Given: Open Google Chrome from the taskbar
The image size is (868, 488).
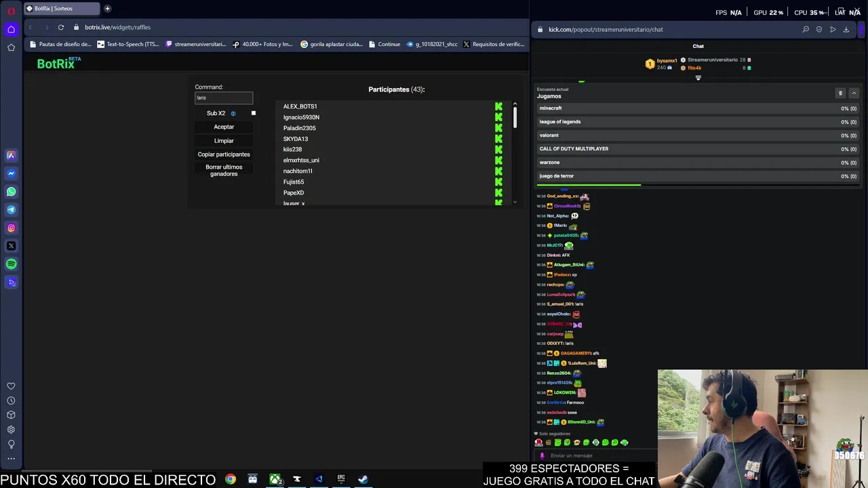Looking at the screenshot, I should tap(231, 479).
